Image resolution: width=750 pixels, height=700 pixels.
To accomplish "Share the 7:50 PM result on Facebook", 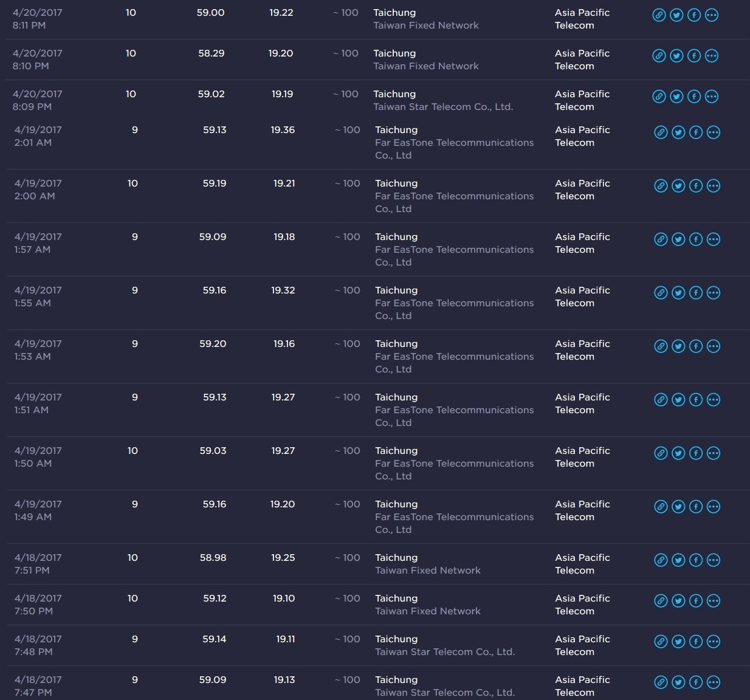I will [x=696, y=601].
